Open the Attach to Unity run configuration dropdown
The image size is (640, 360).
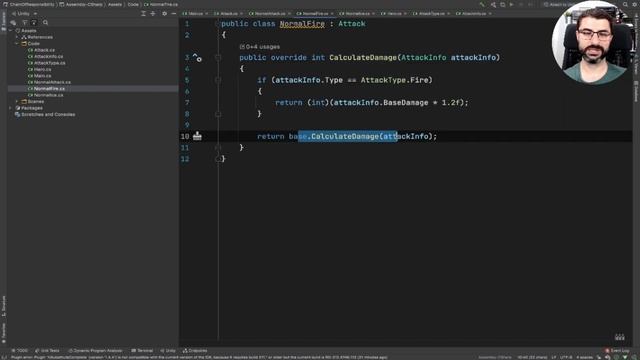559,4
